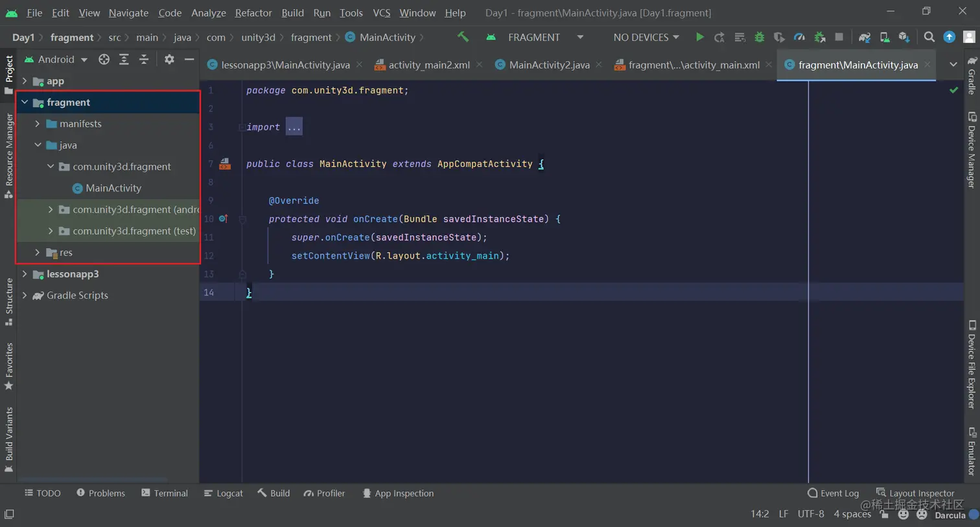Image resolution: width=980 pixels, height=527 pixels.
Task: Click the Apply Code Changes icon
Action: coord(740,38)
